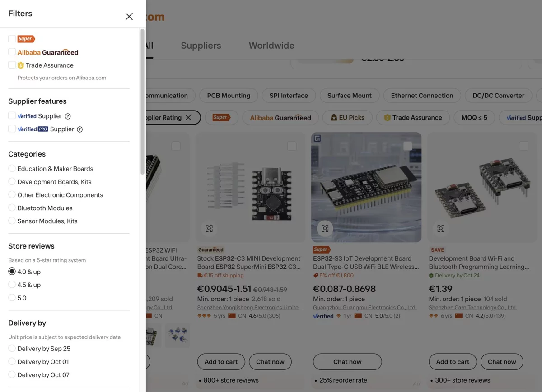Open ESP32-C3 MINI product image
Image resolution: width=542 pixels, height=392 pixels.
tap(250, 187)
